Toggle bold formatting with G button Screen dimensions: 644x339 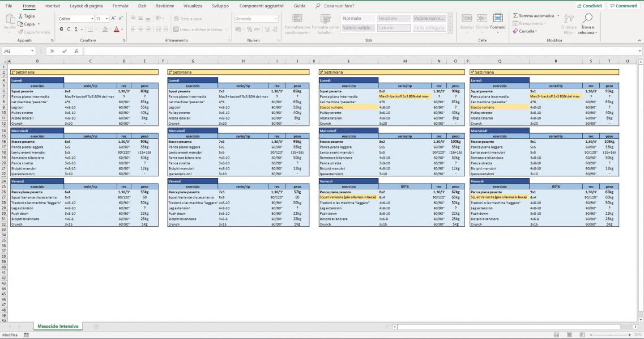point(61,29)
